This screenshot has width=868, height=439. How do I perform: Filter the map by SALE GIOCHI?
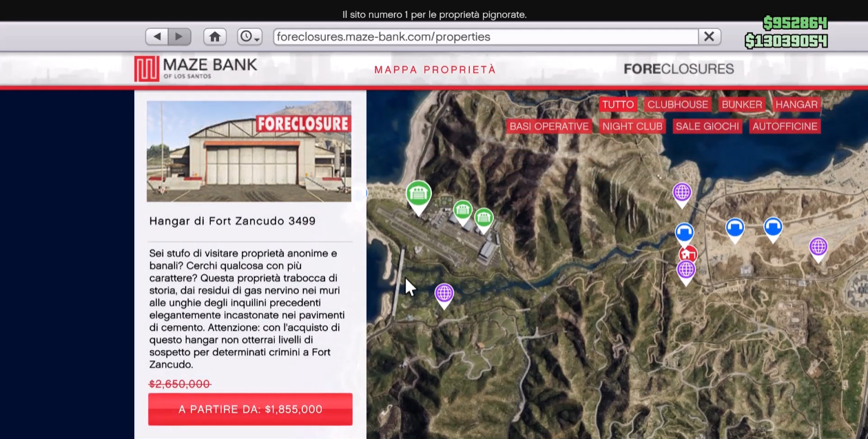(x=707, y=126)
